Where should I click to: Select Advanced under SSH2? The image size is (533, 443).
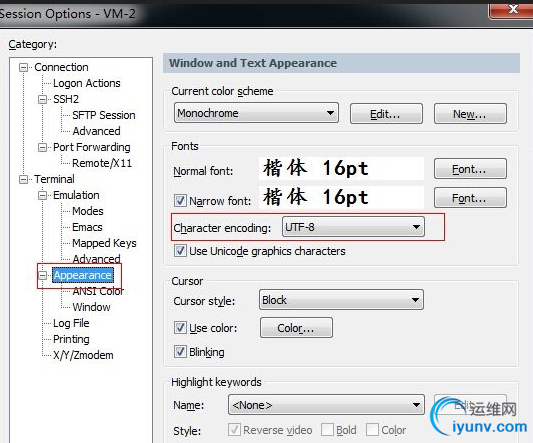click(x=97, y=131)
